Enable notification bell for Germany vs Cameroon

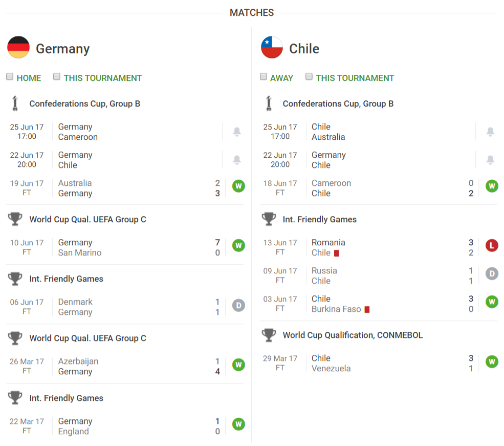point(237,132)
